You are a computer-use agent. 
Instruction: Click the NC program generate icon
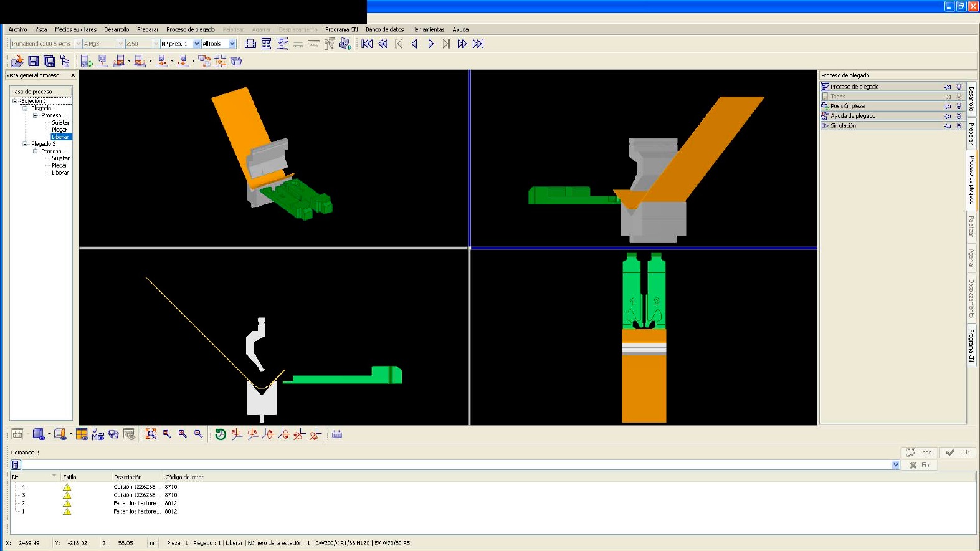click(x=345, y=44)
